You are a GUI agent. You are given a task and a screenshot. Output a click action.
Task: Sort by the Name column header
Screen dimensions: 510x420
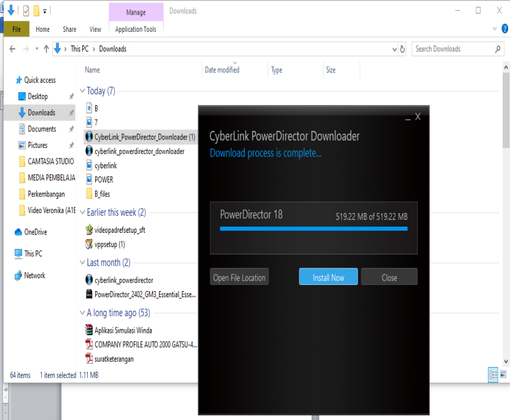pyautogui.click(x=93, y=70)
